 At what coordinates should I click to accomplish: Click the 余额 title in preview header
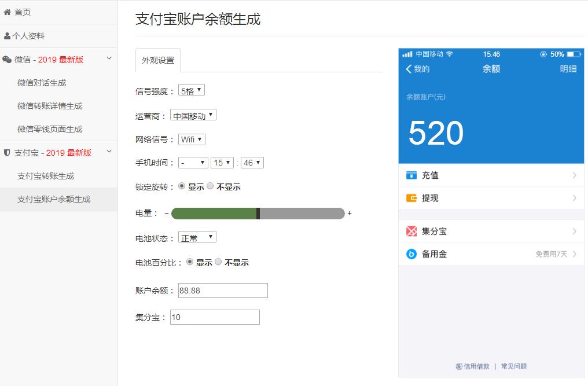pos(491,69)
